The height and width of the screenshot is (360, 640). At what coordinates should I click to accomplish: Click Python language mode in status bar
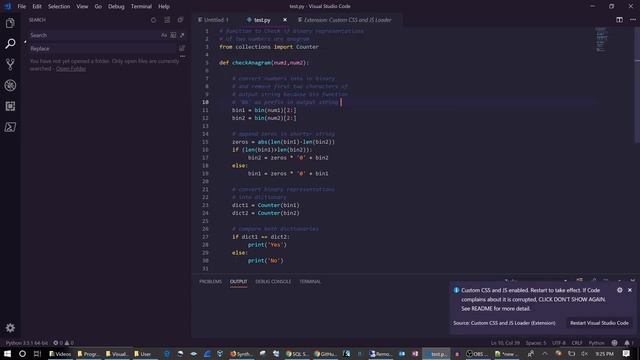tap(596, 343)
